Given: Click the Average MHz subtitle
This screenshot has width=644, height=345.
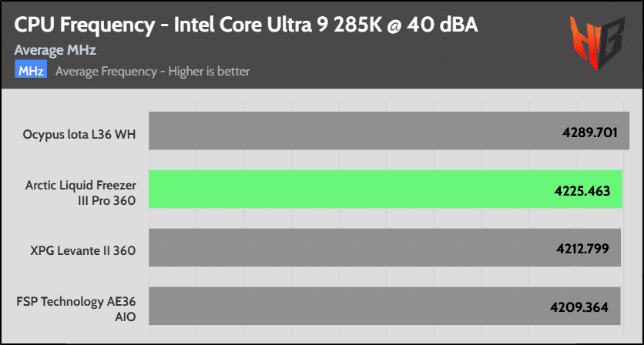Looking at the screenshot, I should (x=55, y=51).
